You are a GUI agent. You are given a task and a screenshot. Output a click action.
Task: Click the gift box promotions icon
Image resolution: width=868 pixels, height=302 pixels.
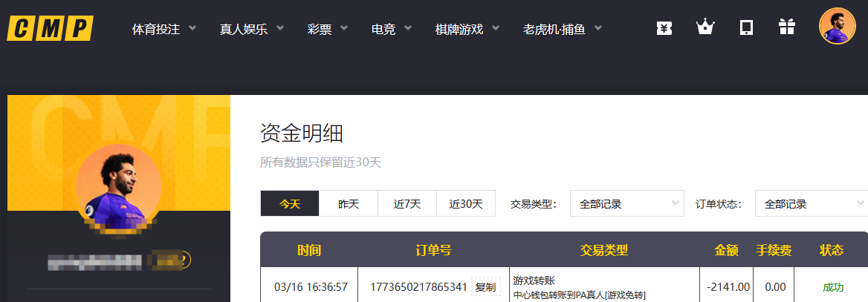(786, 28)
